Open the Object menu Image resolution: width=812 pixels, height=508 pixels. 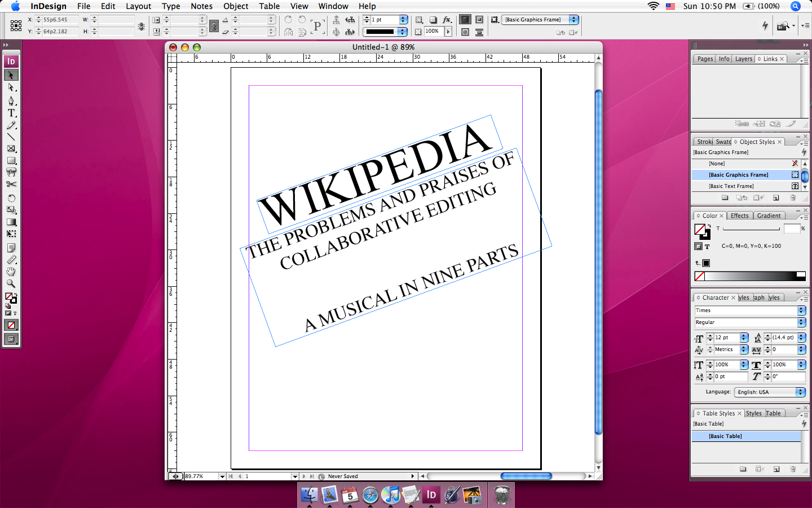click(236, 6)
